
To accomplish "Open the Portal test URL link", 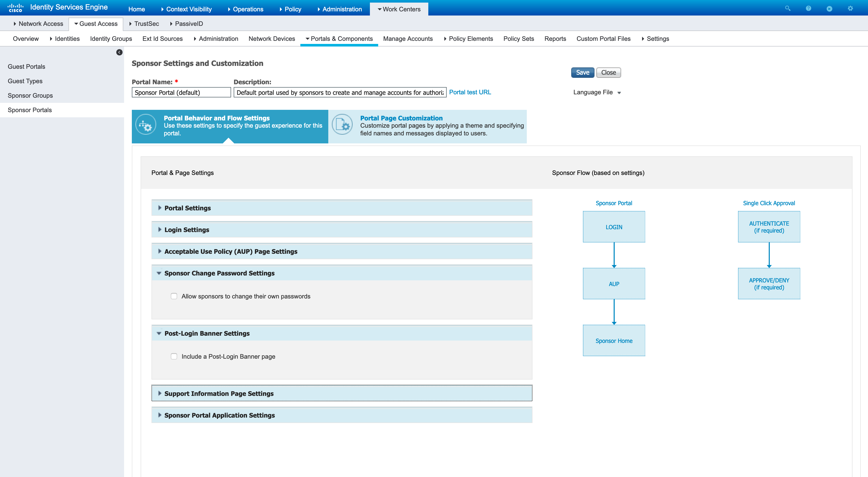I will click(x=470, y=92).
